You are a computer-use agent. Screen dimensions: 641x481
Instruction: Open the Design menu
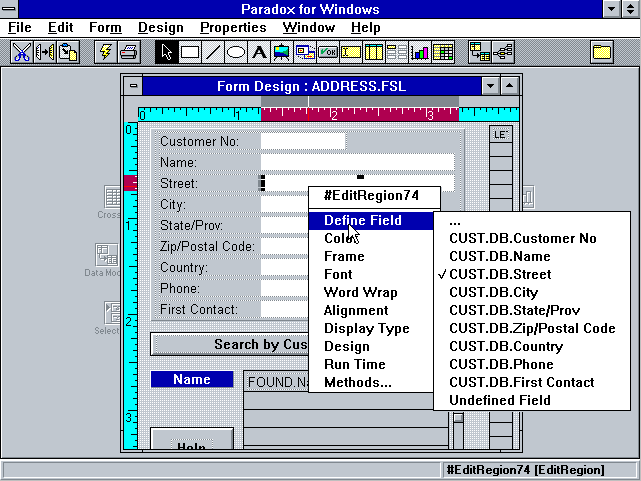point(161,28)
